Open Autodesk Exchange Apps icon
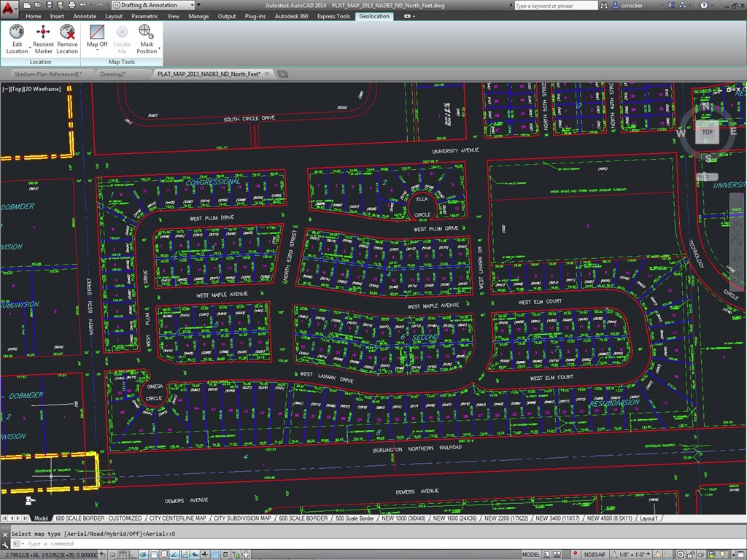Image resolution: width=747 pixels, height=560 pixels. 671,5
